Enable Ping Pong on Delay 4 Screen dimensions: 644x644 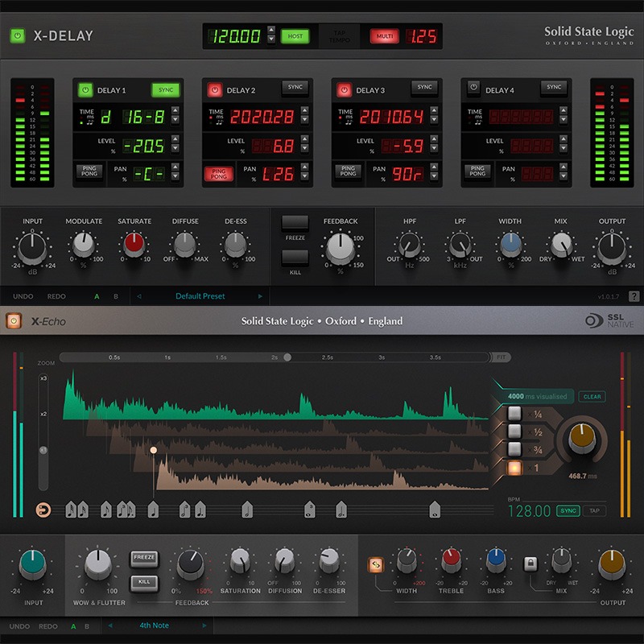pos(477,171)
